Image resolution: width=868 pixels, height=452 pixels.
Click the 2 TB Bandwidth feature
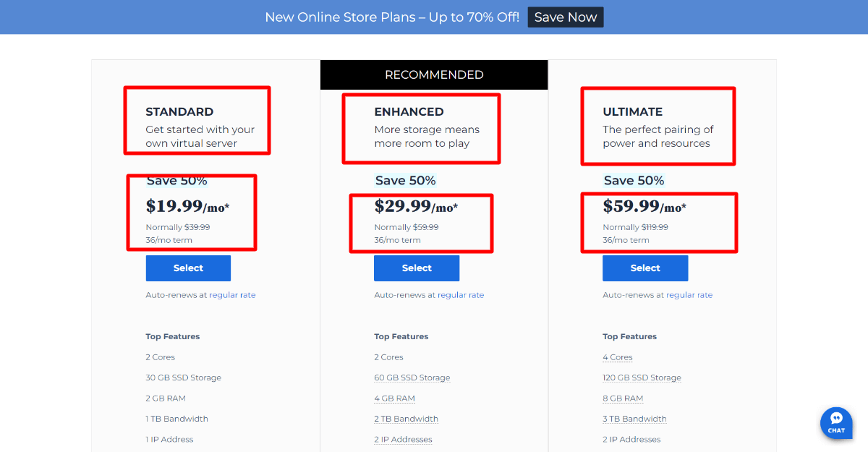406,419
